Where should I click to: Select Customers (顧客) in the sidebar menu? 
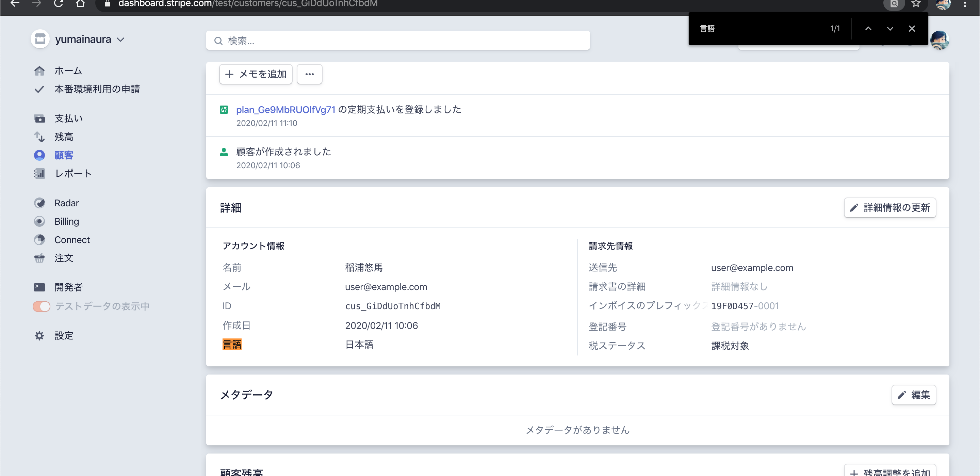point(64,155)
